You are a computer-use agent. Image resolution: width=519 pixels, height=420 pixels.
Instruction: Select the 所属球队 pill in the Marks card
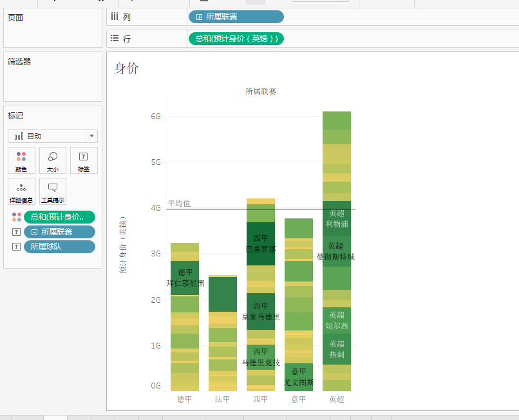(x=60, y=247)
